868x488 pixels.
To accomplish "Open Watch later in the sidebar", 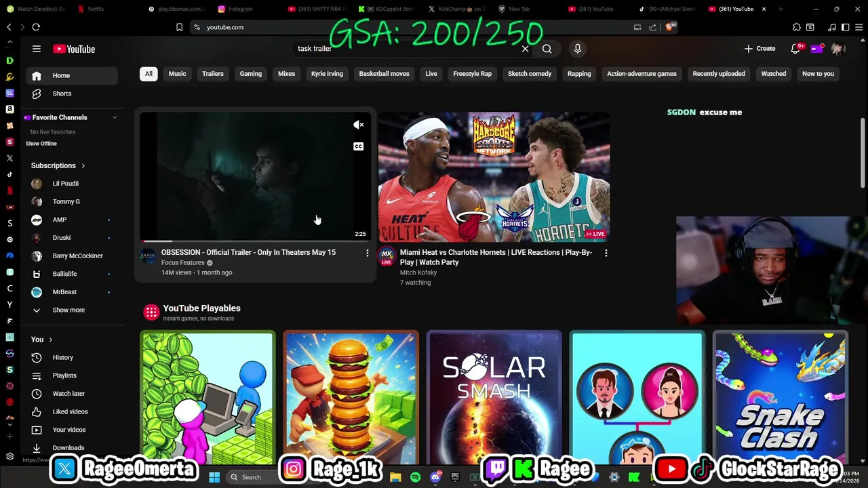I will click(71, 394).
